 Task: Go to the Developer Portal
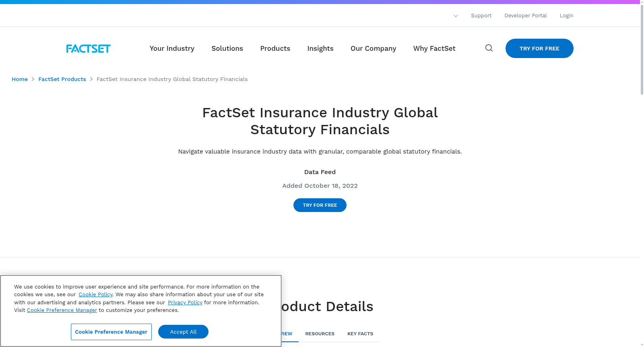click(x=525, y=16)
